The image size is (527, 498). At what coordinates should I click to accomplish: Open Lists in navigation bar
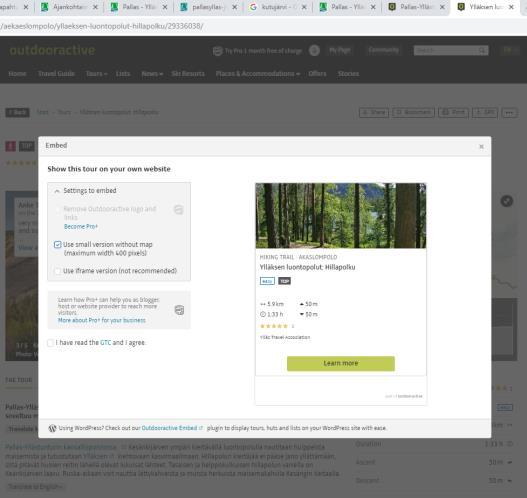tap(123, 74)
